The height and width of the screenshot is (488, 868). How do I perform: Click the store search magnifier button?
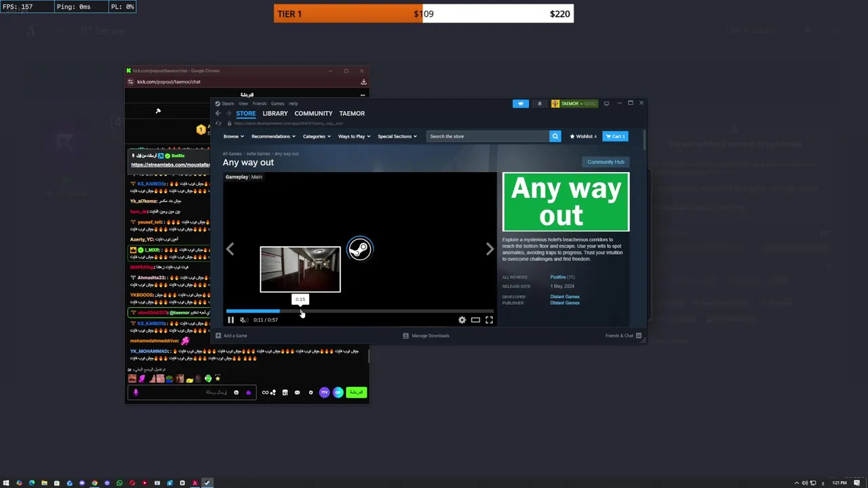555,136
